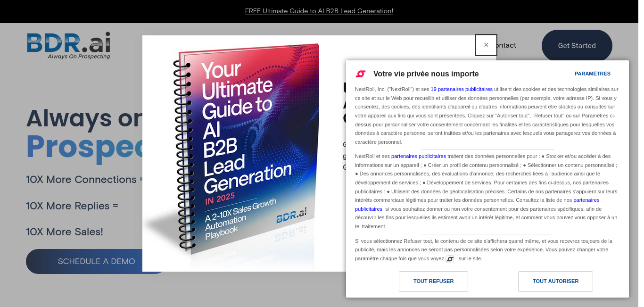Accept all cookies with TOUT AUTORISER
Screen dimensions: 644x307
[x=555, y=282]
